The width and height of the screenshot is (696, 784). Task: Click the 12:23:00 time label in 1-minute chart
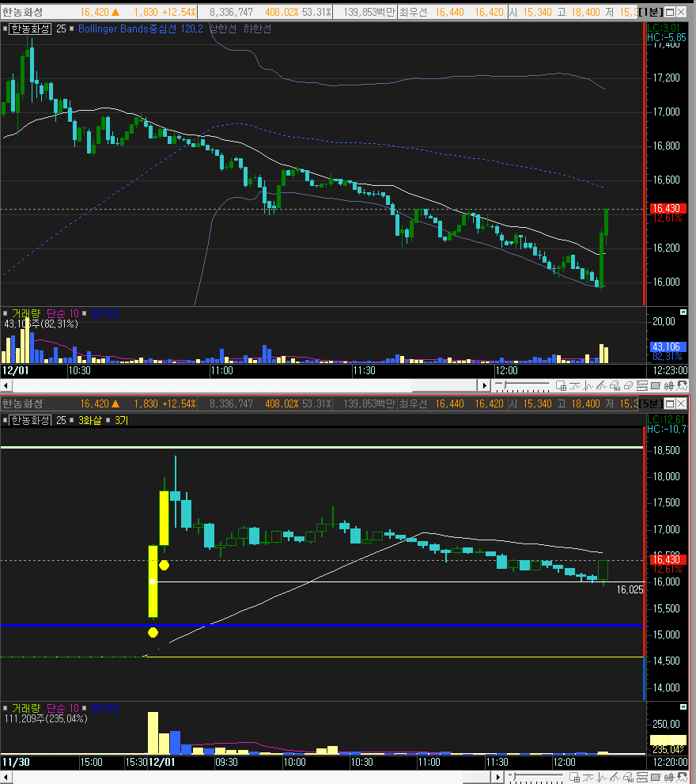(x=671, y=370)
